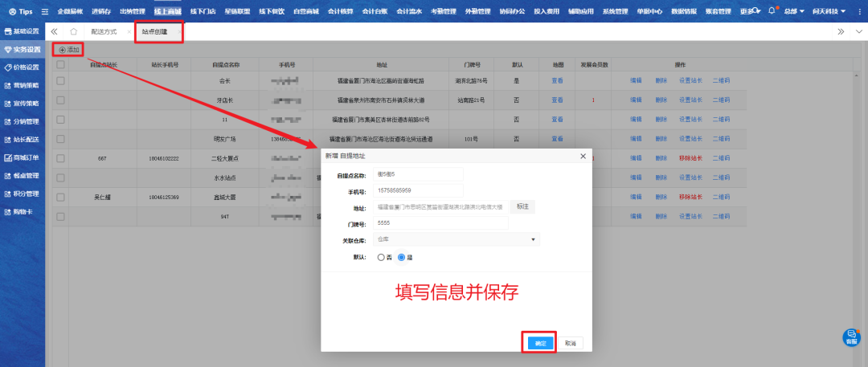Open the 总部 dropdown in top bar
The width and height of the screenshot is (868, 367).
(794, 12)
